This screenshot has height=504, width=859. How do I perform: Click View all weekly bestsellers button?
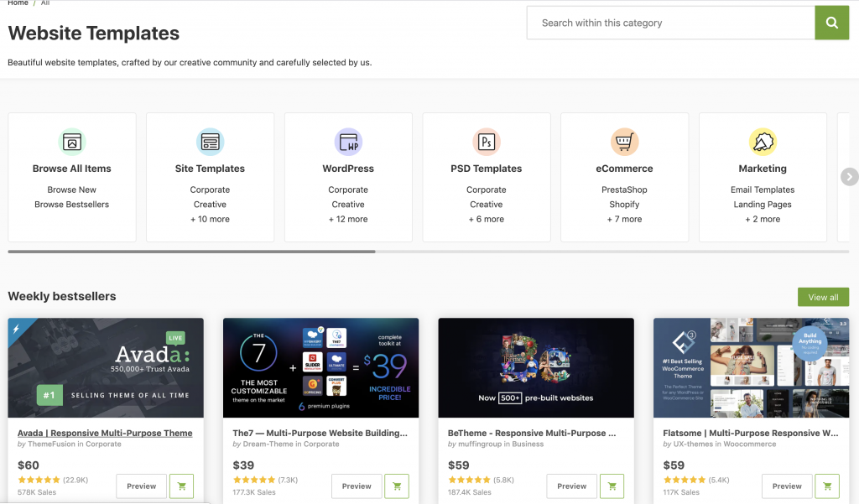[x=824, y=297]
